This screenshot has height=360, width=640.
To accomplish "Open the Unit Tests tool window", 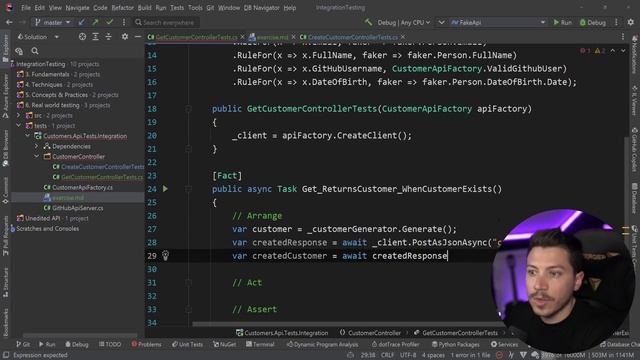I will tap(187, 344).
